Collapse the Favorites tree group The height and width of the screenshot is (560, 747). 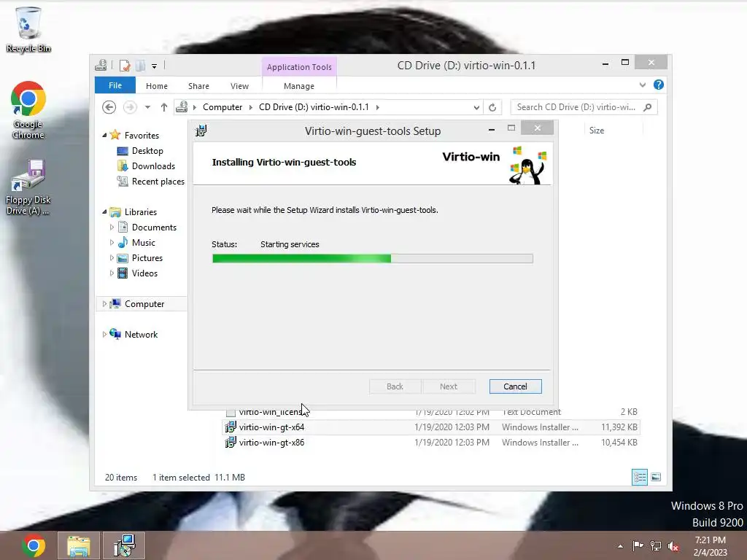pos(104,135)
